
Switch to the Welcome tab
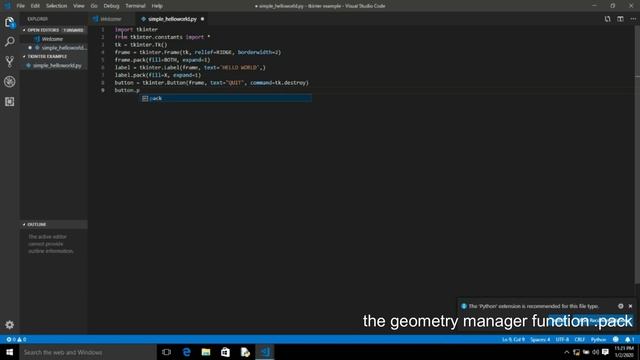pyautogui.click(x=110, y=19)
